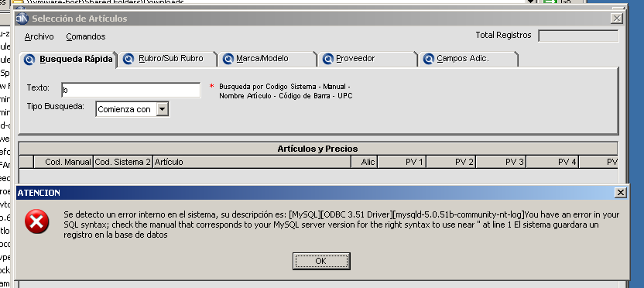This screenshot has width=644, height=288.
Task: Click the Total Registros field
Action: [x=578, y=36]
